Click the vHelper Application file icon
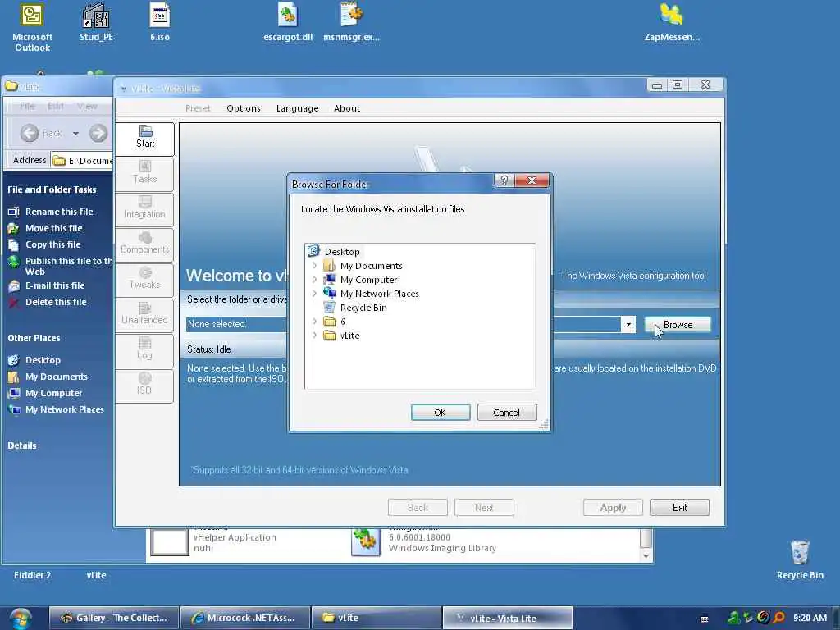Image resolution: width=840 pixels, height=630 pixels. (x=169, y=542)
